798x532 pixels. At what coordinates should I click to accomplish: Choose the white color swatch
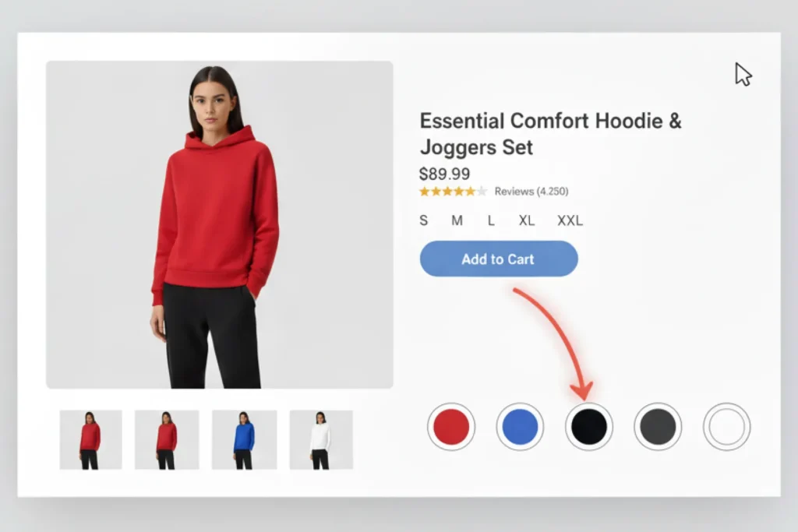coord(727,427)
